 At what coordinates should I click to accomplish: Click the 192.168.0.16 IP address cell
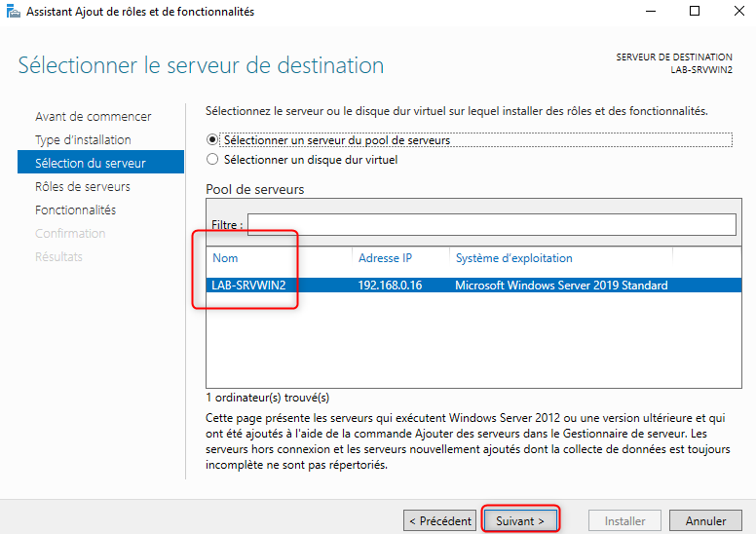pos(390,286)
